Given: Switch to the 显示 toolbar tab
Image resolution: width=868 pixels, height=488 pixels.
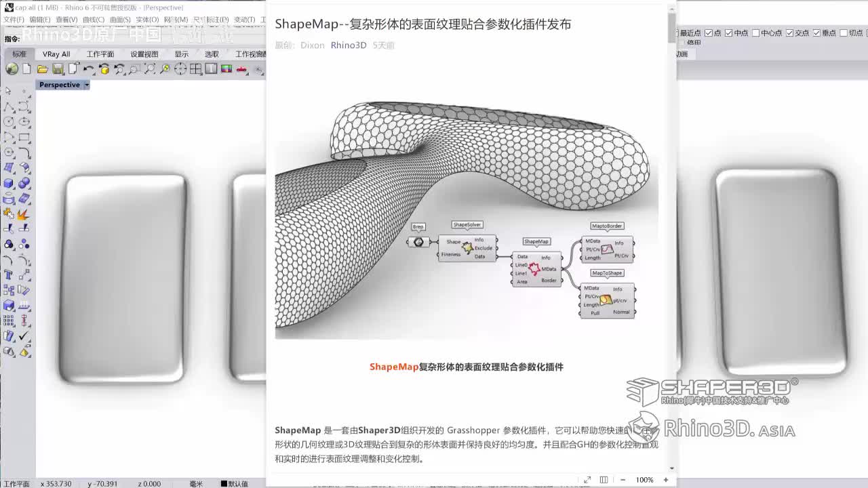Looking at the screenshot, I should click(182, 54).
